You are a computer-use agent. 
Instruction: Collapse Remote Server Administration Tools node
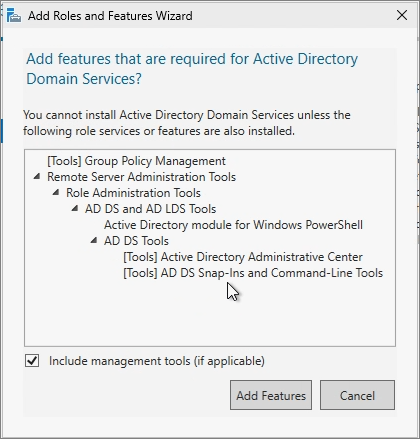(37, 176)
